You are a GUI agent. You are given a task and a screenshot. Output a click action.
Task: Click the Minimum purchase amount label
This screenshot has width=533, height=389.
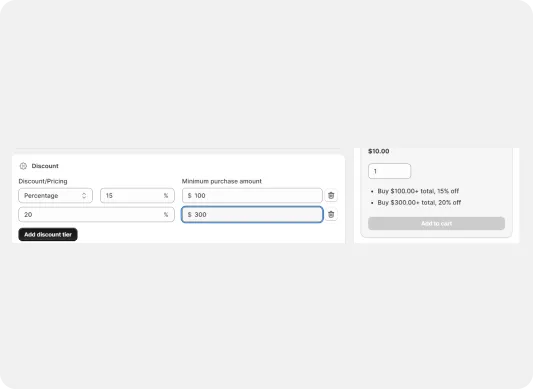pos(222,181)
